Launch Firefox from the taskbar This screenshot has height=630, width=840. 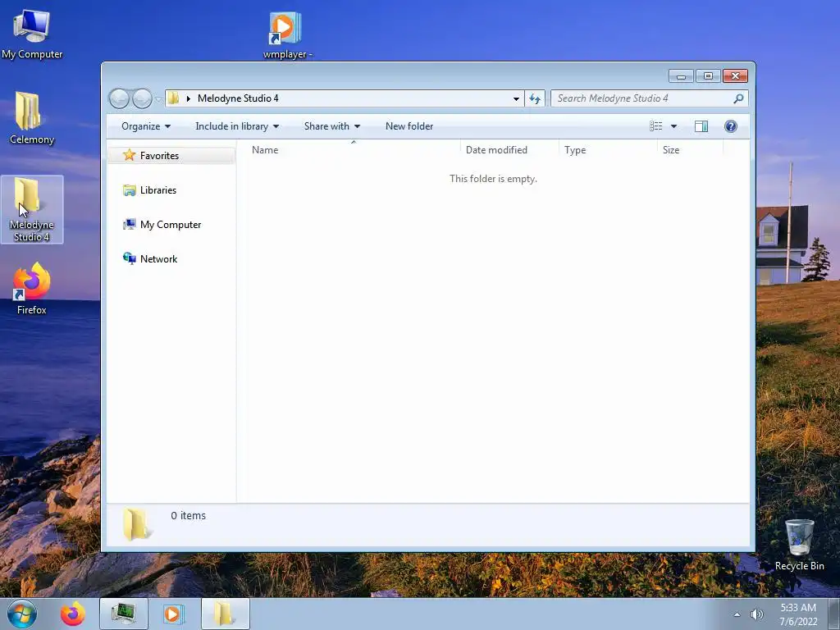(72, 614)
